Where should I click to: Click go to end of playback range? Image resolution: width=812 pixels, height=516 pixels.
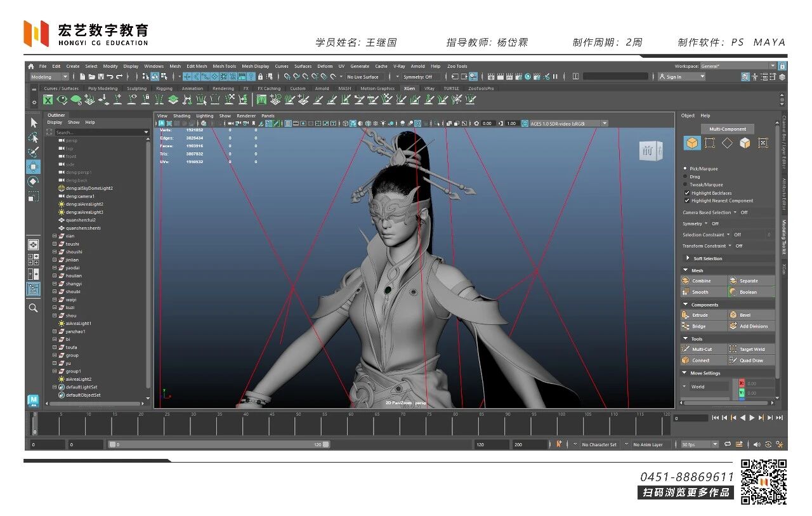[x=780, y=418]
